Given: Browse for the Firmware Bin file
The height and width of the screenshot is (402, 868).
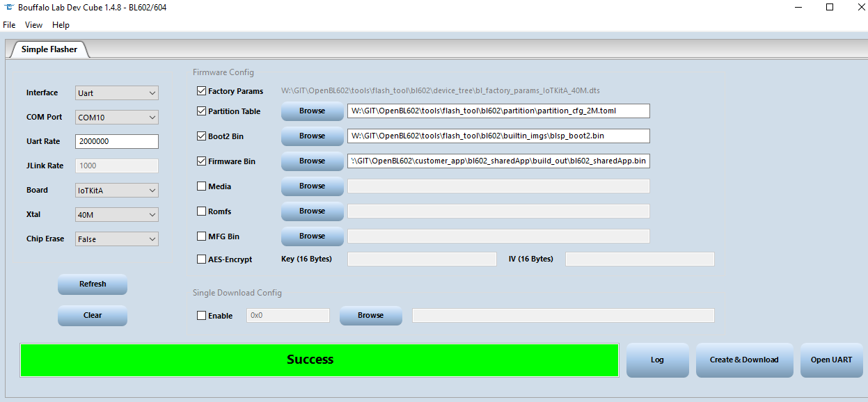Looking at the screenshot, I should pos(312,161).
